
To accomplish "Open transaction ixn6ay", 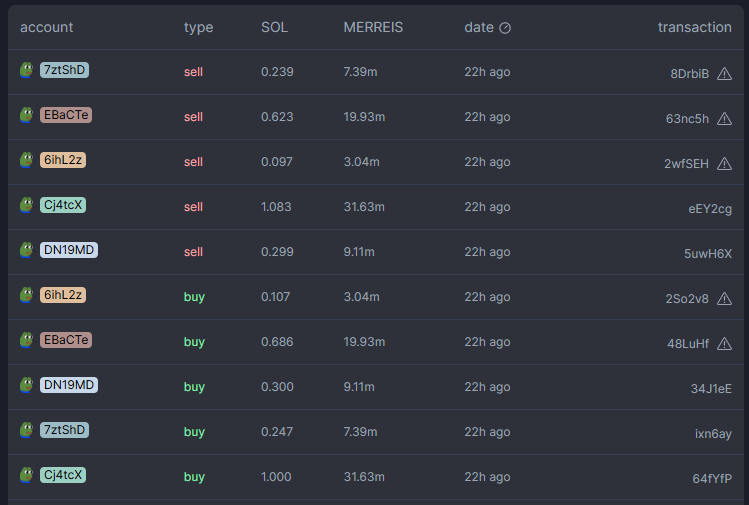I will click(713, 434).
